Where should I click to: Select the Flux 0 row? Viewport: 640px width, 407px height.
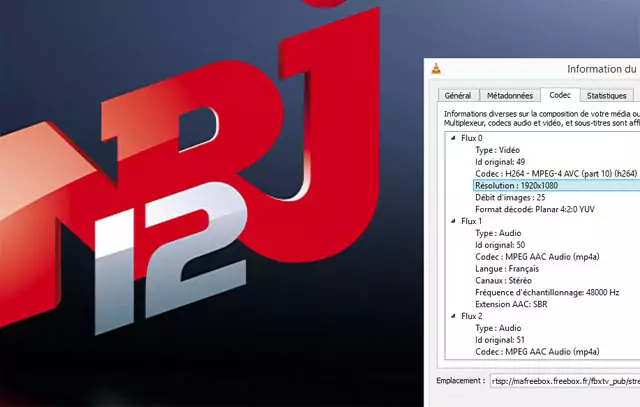471,138
